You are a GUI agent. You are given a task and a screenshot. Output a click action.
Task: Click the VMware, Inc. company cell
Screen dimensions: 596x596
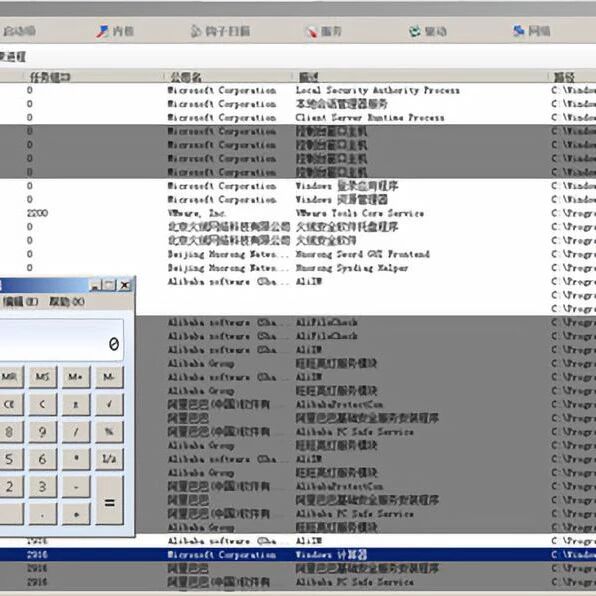197,213
